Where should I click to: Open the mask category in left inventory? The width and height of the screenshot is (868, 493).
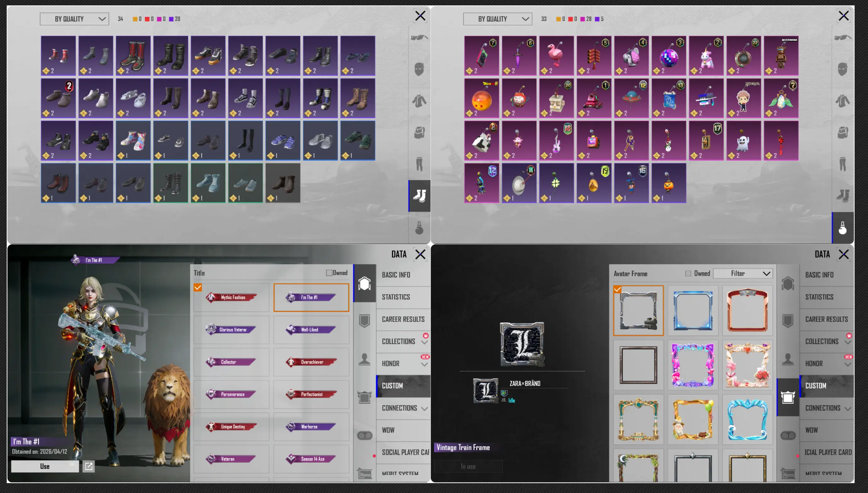419,69
